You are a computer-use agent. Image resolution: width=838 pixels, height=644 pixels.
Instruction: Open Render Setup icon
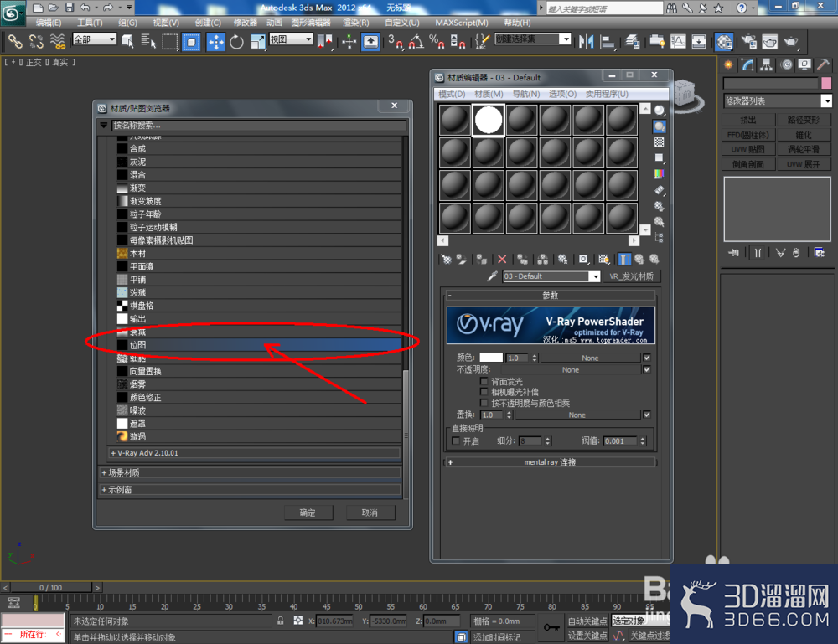point(749,42)
